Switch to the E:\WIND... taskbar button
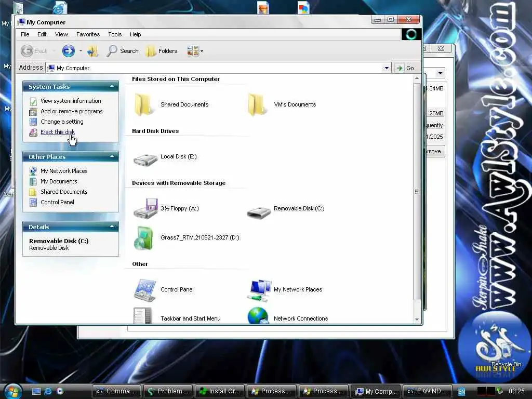The height and width of the screenshot is (399, 532). click(427, 391)
